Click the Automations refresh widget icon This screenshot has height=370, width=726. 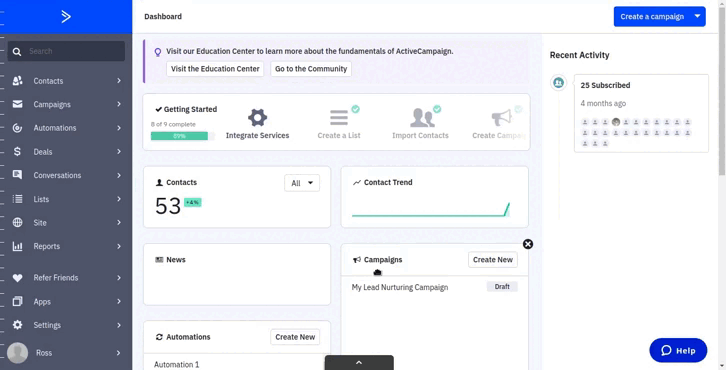tap(159, 337)
